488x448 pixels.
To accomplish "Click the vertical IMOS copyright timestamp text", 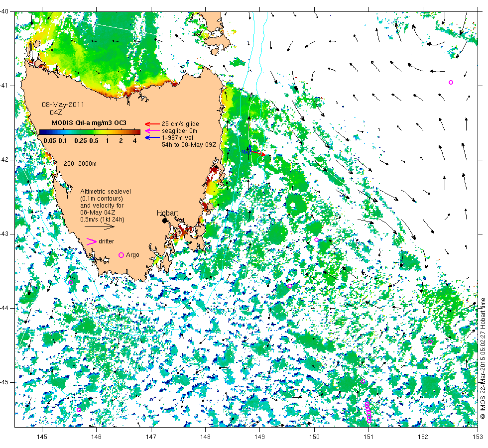I will 483,358.
